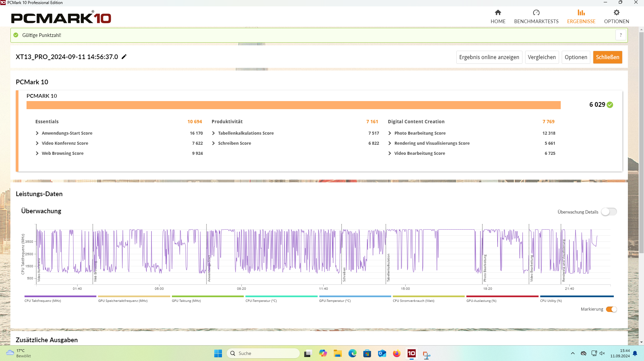Toggle GPU Speichertaktfrequenz (MHz) legend series
The width and height of the screenshot is (644, 361).
point(134,299)
